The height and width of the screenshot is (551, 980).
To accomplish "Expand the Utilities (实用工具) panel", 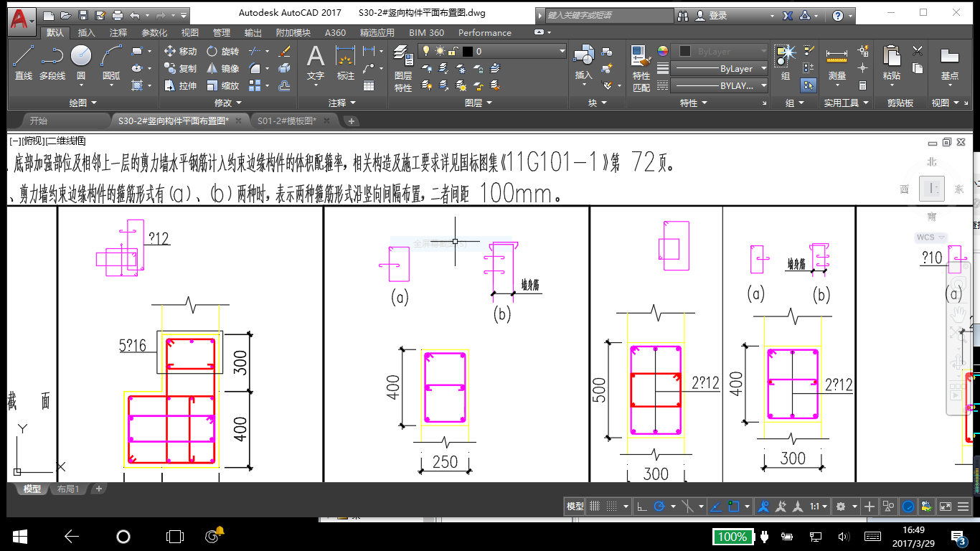I will tap(847, 103).
